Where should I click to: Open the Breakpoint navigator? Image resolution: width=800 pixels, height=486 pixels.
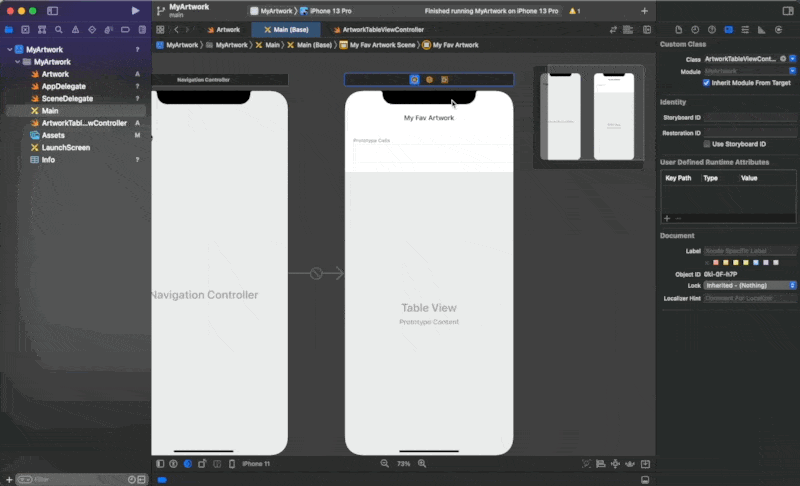(x=125, y=30)
